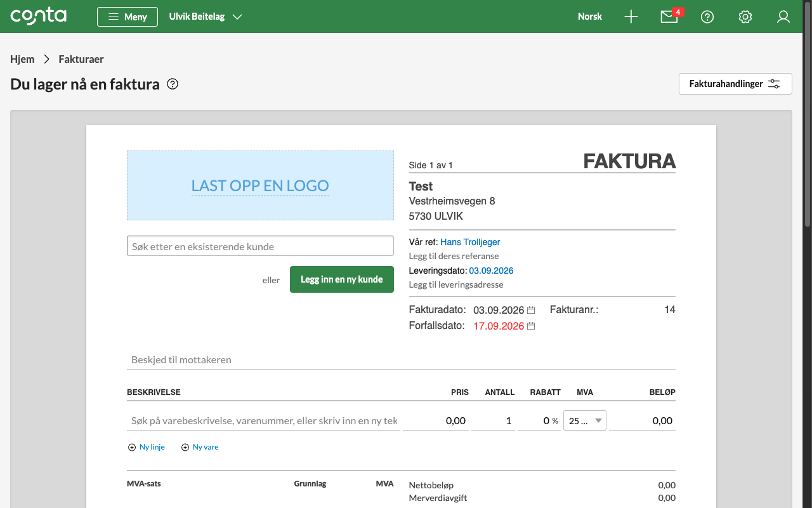Click the plus icon for Ny vare
This screenshot has height=508, width=812.
point(185,447)
